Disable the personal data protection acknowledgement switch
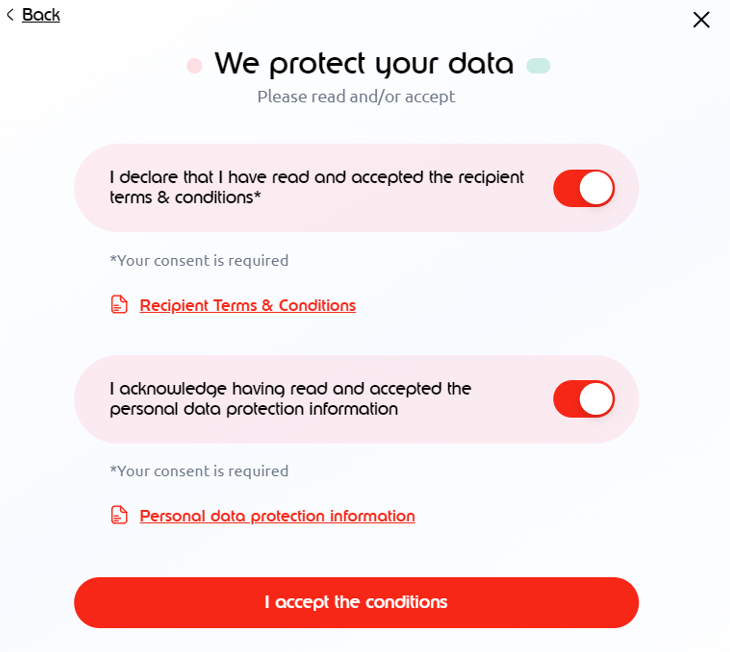730x652 pixels. pos(584,399)
